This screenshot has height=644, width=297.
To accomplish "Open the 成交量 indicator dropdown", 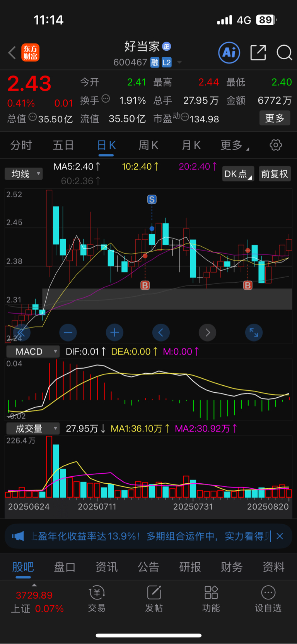I will tap(33, 429).
